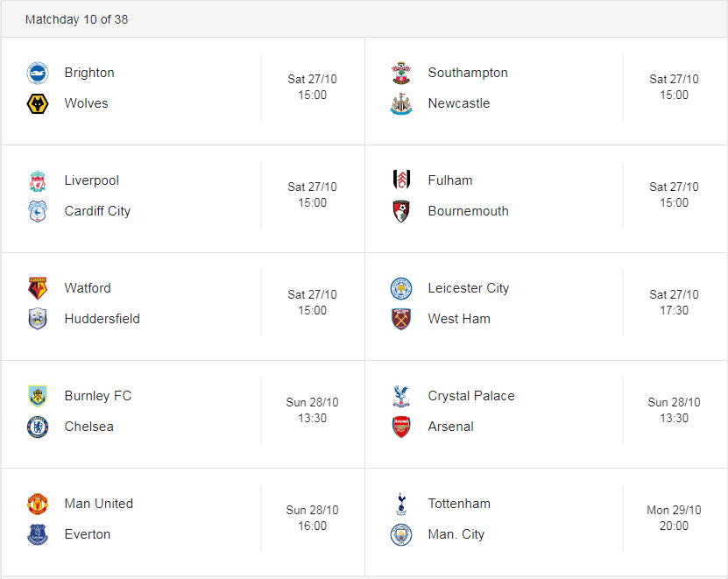Open the Crystal Palace team link
The height and width of the screenshot is (579, 728).
tap(470, 396)
